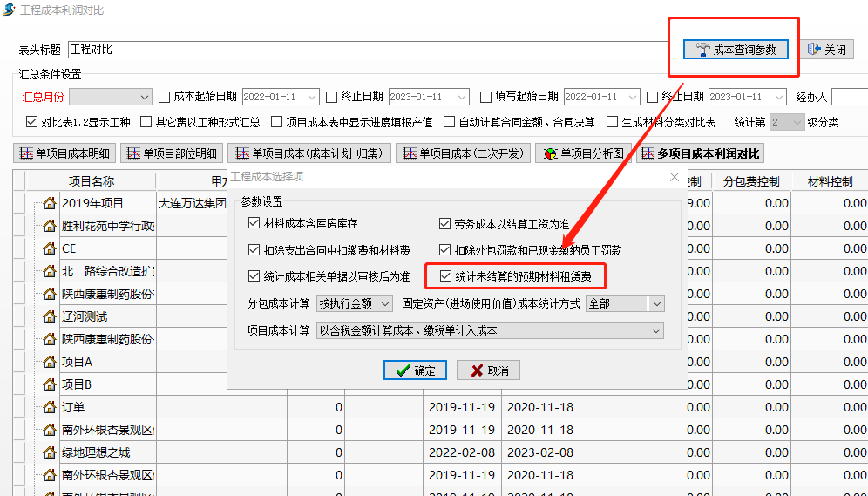Click the 成本查询参数 button

point(736,50)
